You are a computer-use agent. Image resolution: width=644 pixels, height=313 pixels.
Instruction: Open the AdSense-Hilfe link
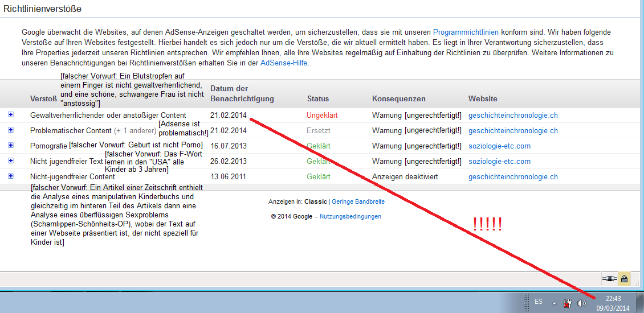[283, 63]
